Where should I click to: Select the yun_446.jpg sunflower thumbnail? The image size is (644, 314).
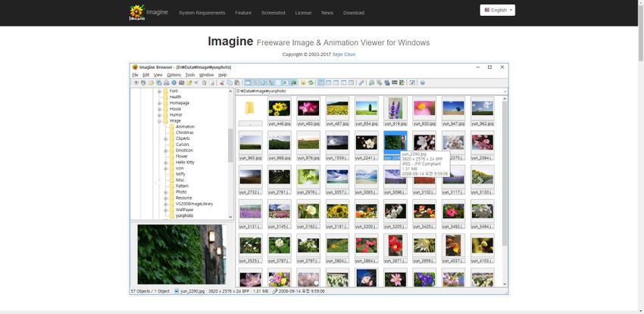(x=279, y=109)
